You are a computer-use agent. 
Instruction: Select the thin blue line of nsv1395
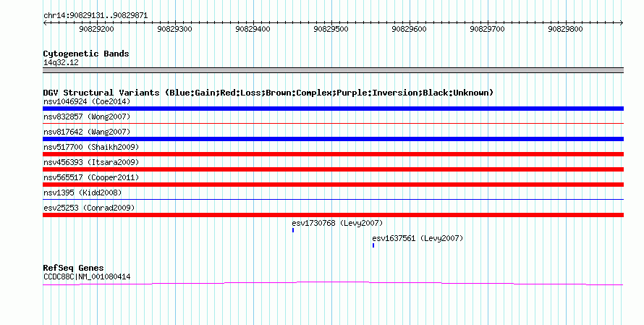[333, 199]
